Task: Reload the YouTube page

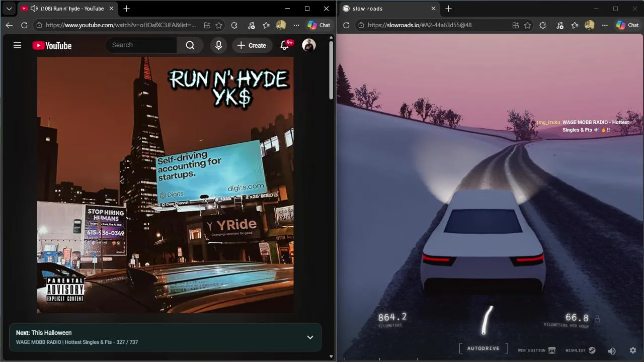Action: pyautogui.click(x=24, y=25)
